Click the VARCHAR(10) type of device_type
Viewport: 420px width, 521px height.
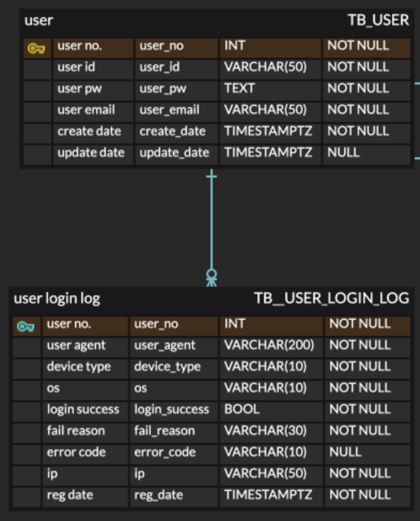[x=271, y=369]
